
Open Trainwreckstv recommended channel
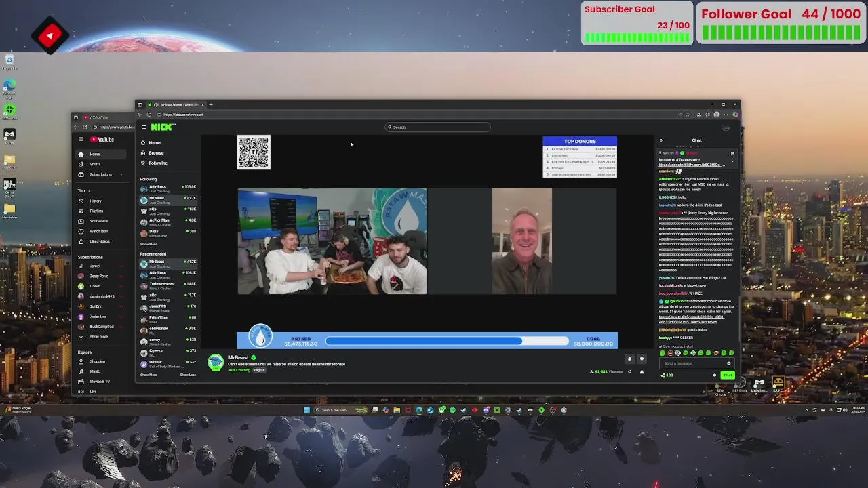tap(168, 285)
